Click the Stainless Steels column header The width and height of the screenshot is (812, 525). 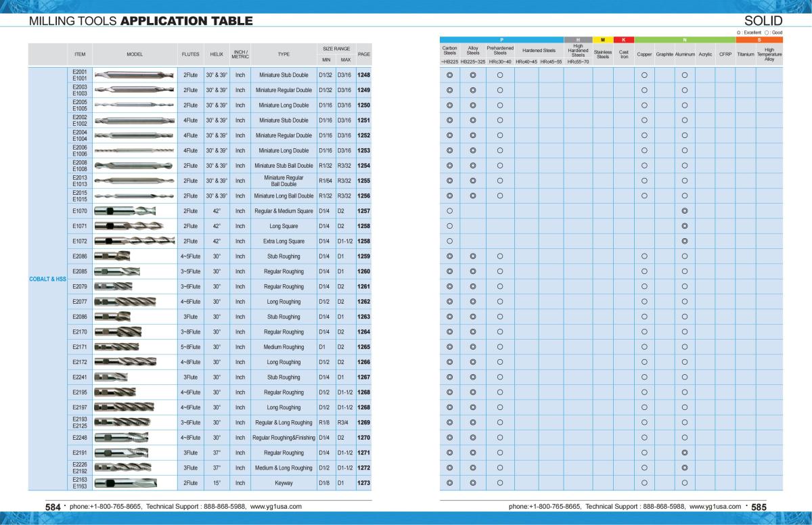point(602,53)
